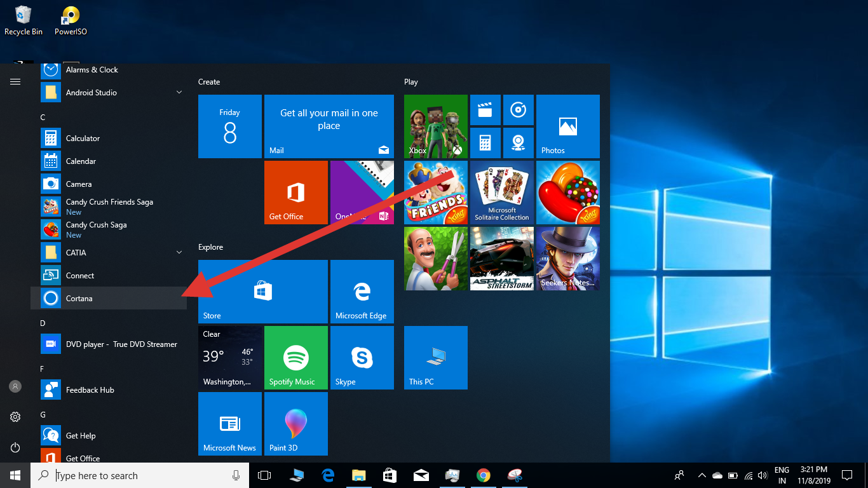
Task: Launch Cortana from the app list
Action: coord(108,299)
